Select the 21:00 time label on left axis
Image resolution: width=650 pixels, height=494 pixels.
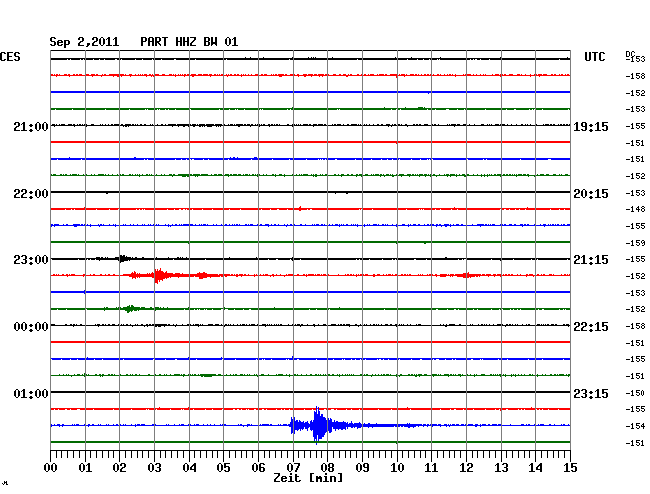(31, 126)
